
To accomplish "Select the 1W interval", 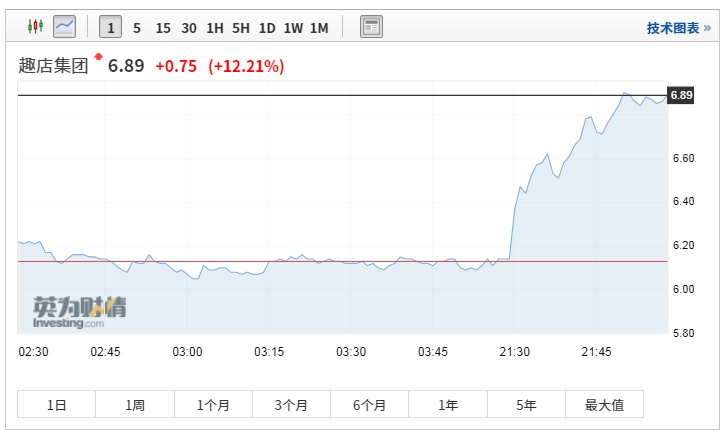I will tap(293, 27).
